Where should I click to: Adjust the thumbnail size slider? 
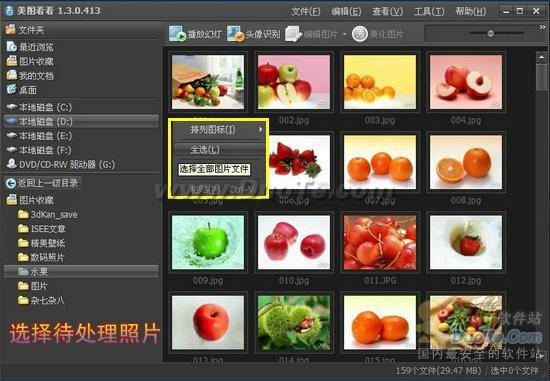(491, 33)
